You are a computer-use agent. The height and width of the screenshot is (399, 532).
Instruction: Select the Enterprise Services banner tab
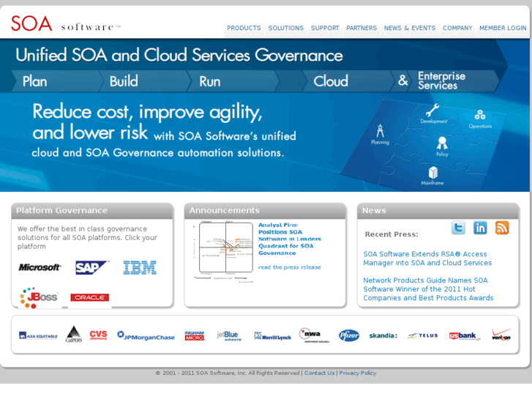453,81
